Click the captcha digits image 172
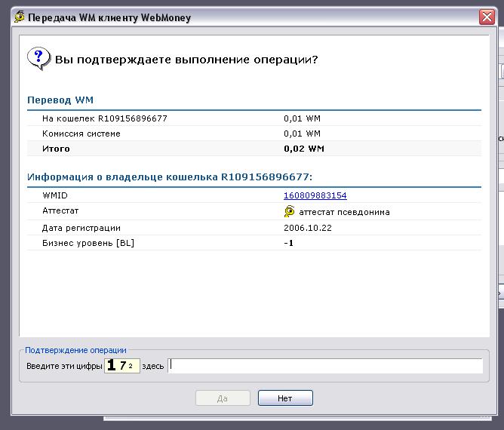 121,366
